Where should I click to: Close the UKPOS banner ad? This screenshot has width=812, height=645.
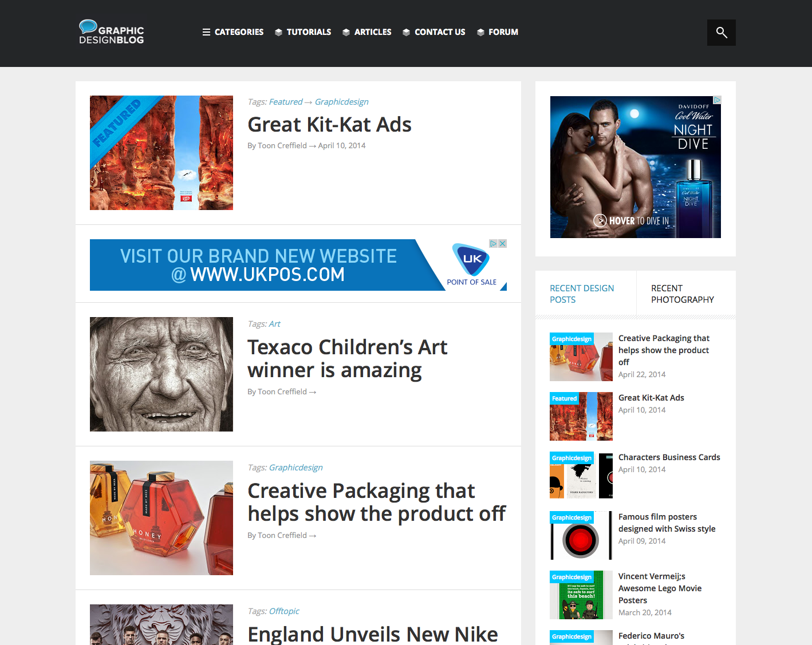pyautogui.click(x=503, y=243)
